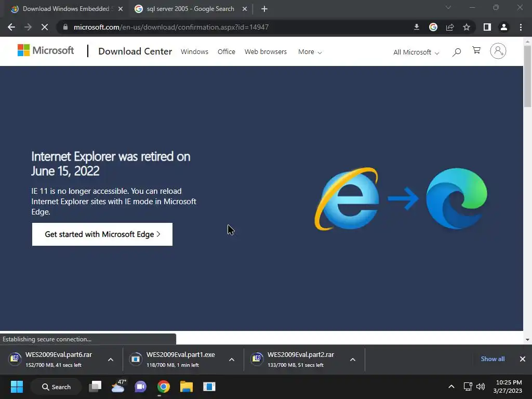Open a new browser tab
Viewport: 532px width, 399px height.
click(264, 9)
